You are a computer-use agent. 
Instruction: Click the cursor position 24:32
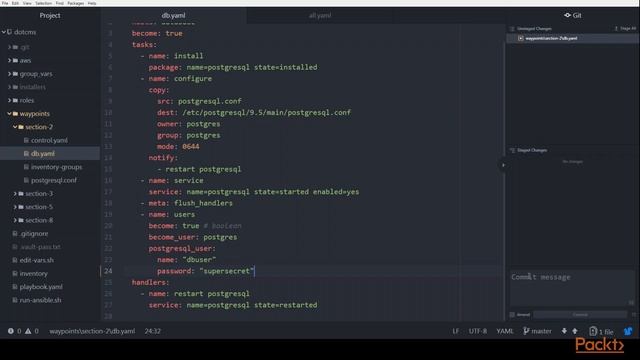(x=152, y=331)
